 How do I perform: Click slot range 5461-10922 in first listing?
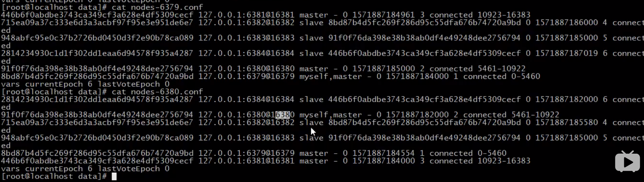tap(502, 69)
